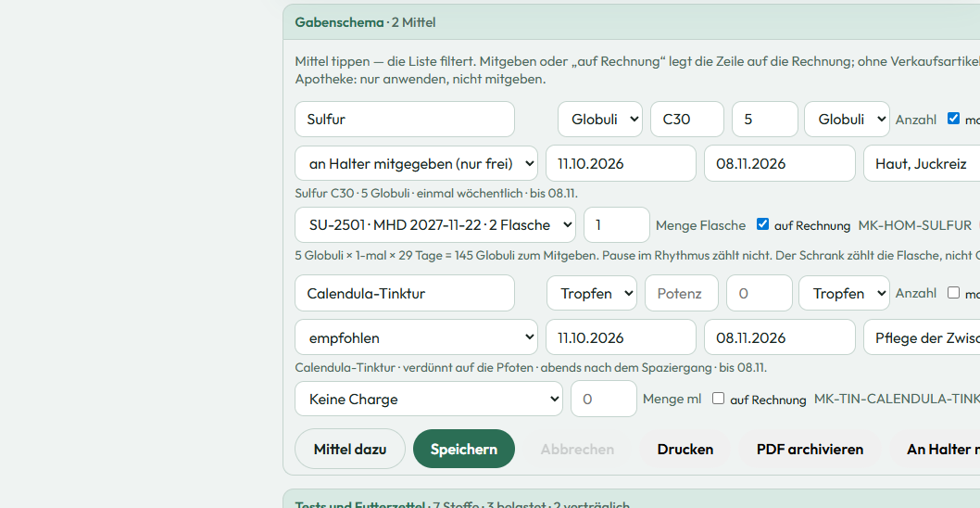Image resolution: width=980 pixels, height=508 pixels.
Task: Edit the Sulfur end date 08.11.2026
Action: [779, 163]
